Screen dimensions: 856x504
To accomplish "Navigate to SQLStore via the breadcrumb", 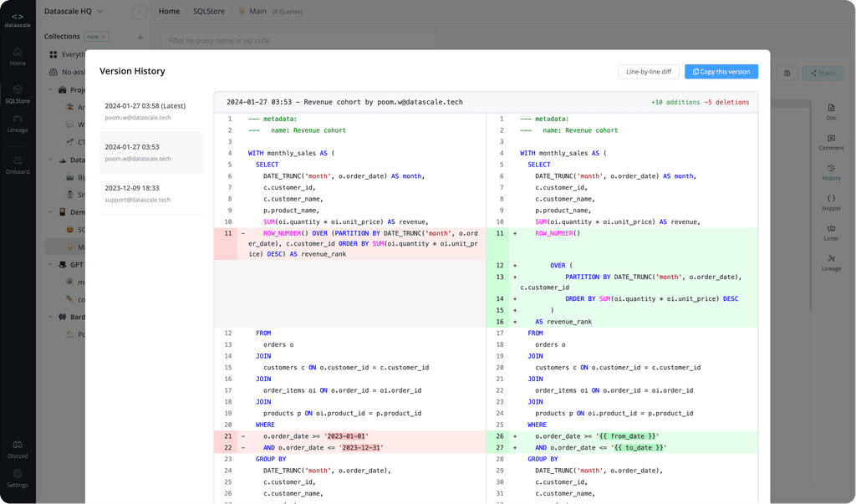I will tap(211, 12).
